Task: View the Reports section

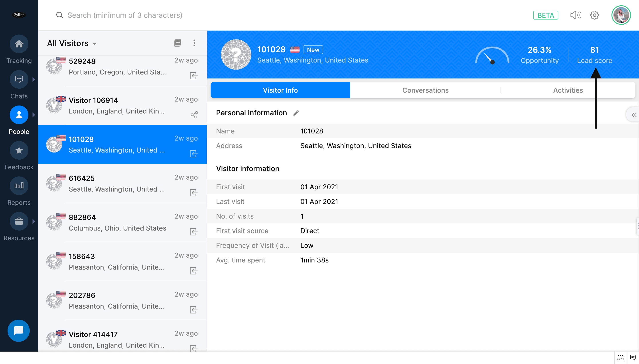Action: pos(19,186)
